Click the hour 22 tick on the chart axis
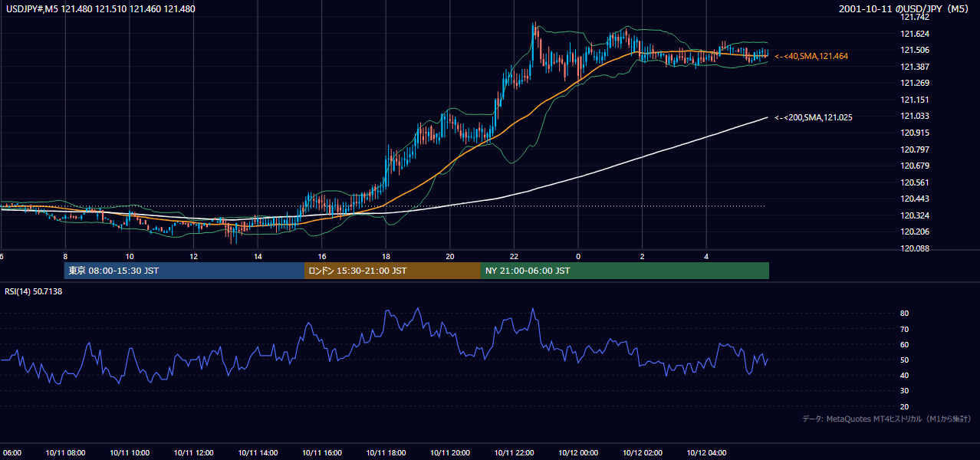 (x=514, y=257)
